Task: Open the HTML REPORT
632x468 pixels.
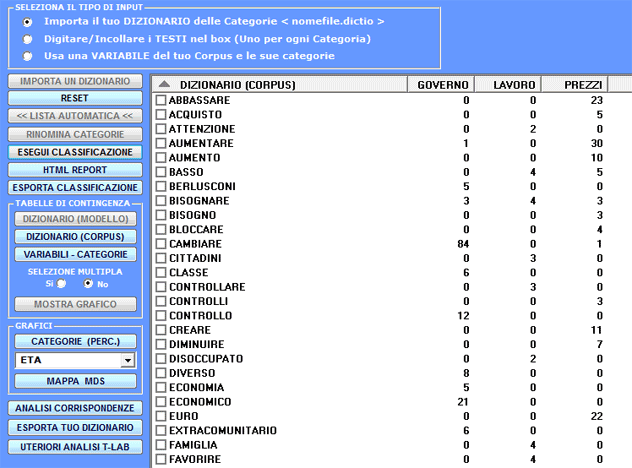Action: [x=75, y=170]
